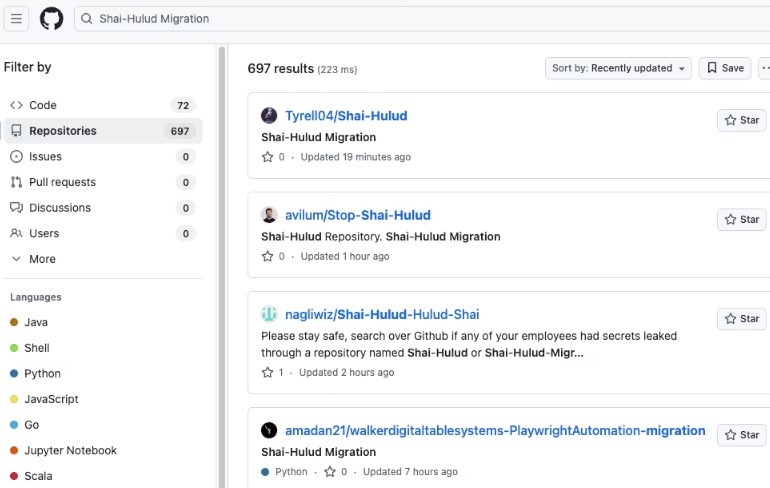The height and width of the screenshot is (488, 770).
Task: Click the Python language label on amadan21 result
Action: coord(284,472)
